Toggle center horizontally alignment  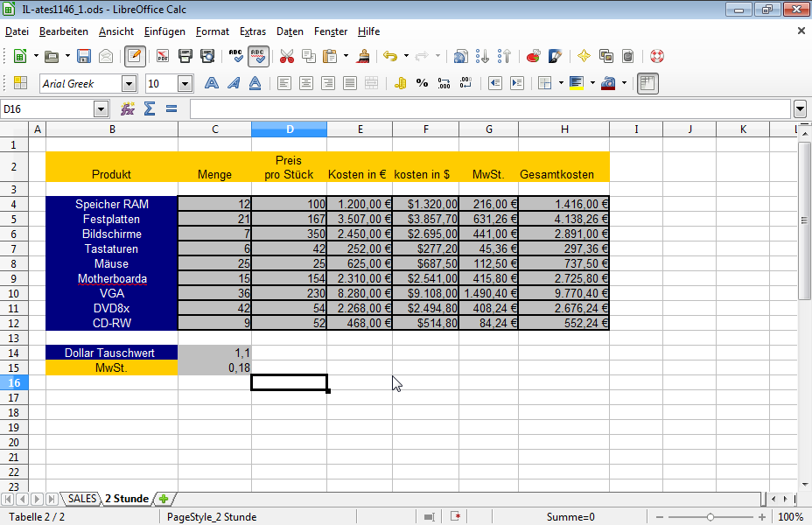[x=306, y=83]
